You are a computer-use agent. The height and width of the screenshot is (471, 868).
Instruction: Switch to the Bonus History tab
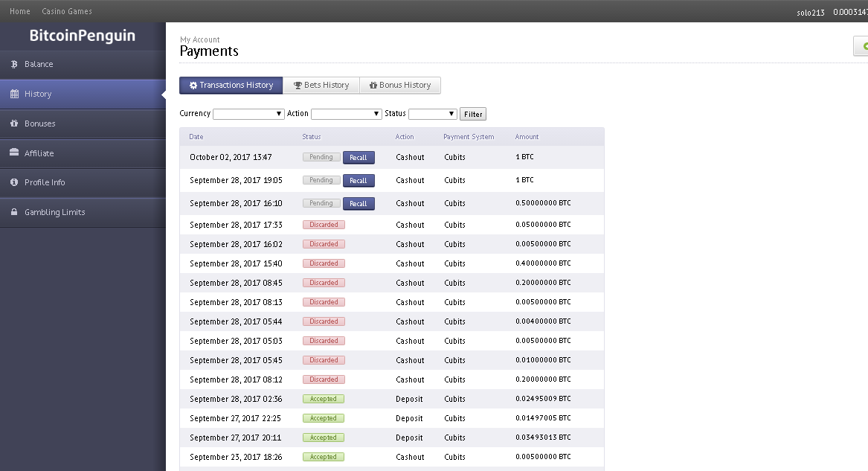[x=400, y=86]
